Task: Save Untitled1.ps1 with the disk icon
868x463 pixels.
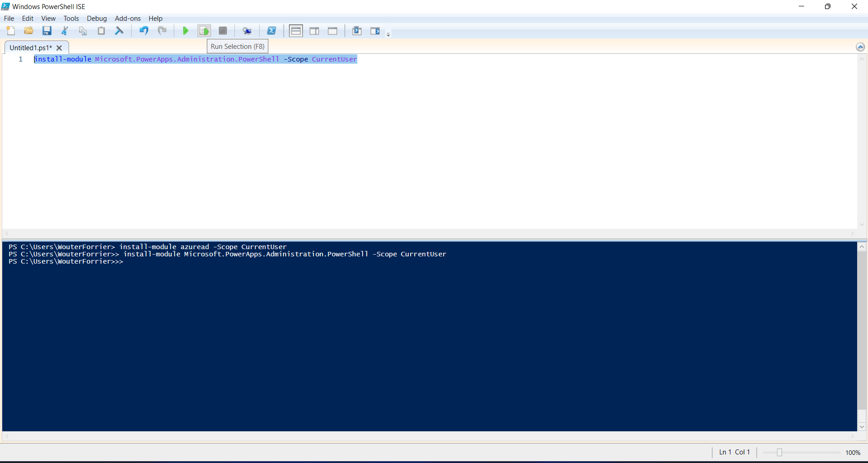Action: [47, 31]
